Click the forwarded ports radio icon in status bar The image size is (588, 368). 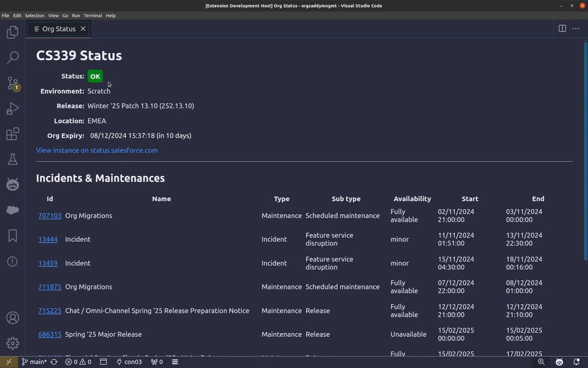pyautogui.click(x=157, y=362)
